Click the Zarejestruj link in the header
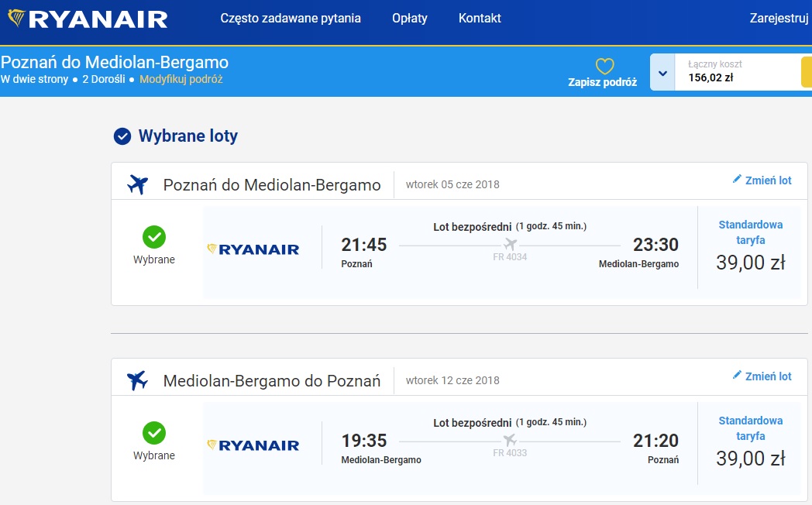This screenshot has height=505, width=812. [x=779, y=18]
